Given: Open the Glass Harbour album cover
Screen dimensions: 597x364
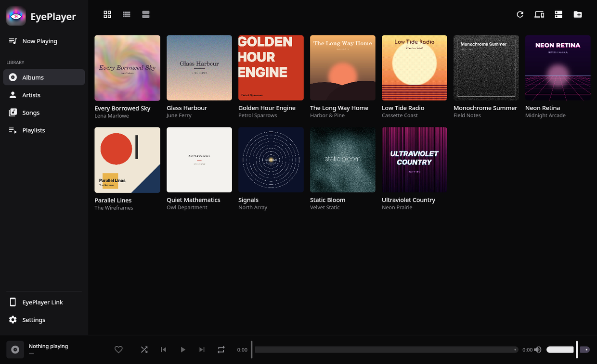Looking at the screenshot, I should (x=199, y=68).
